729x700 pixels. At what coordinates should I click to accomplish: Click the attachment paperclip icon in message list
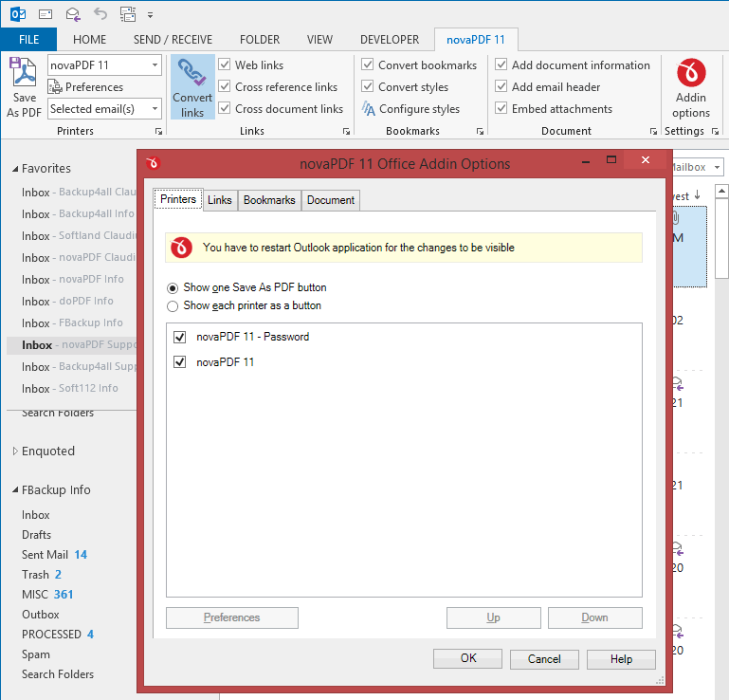coord(676,217)
